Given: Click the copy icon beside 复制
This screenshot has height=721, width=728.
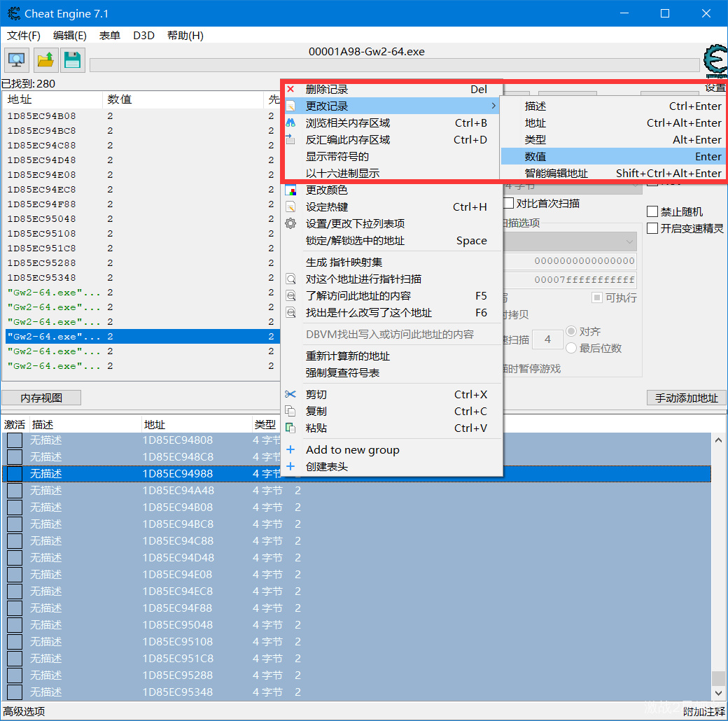Looking at the screenshot, I should (x=290, y=411).
